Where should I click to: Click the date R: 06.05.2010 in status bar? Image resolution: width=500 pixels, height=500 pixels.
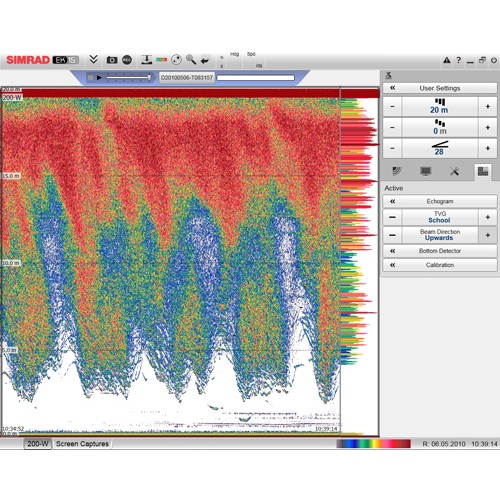click(x=444, y=444)
